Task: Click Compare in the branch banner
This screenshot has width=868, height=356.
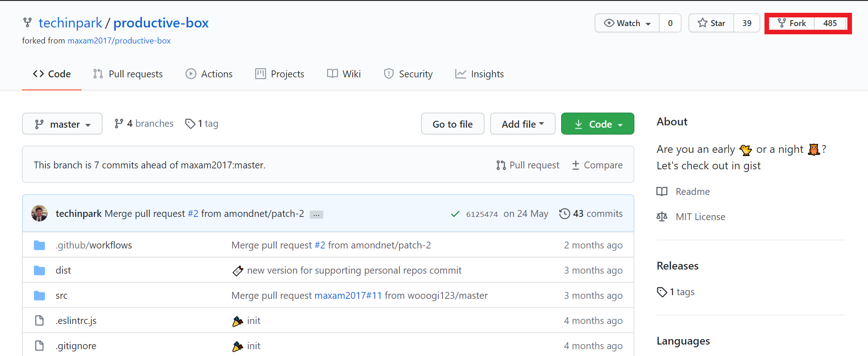Action: [597, 165]
